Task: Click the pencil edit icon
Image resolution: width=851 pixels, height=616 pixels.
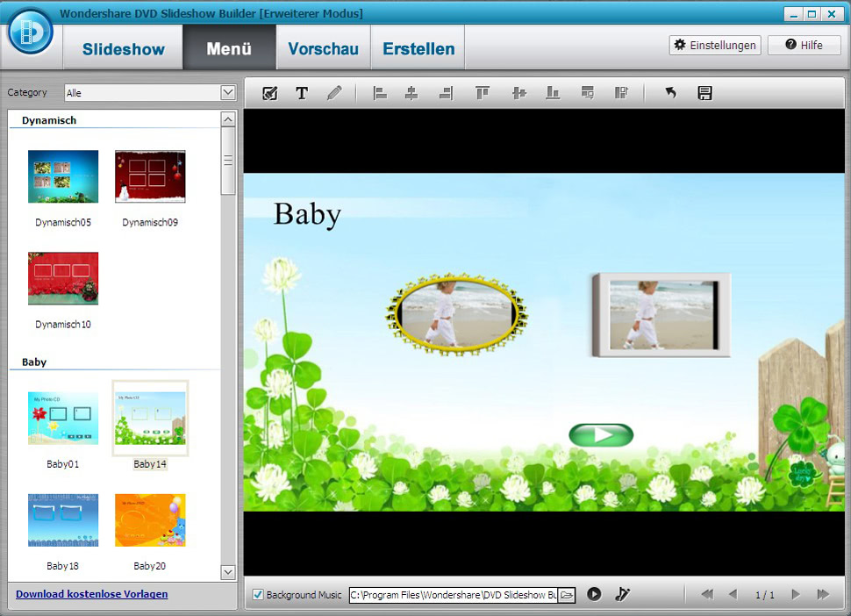Action: click(x=334, y=92)
